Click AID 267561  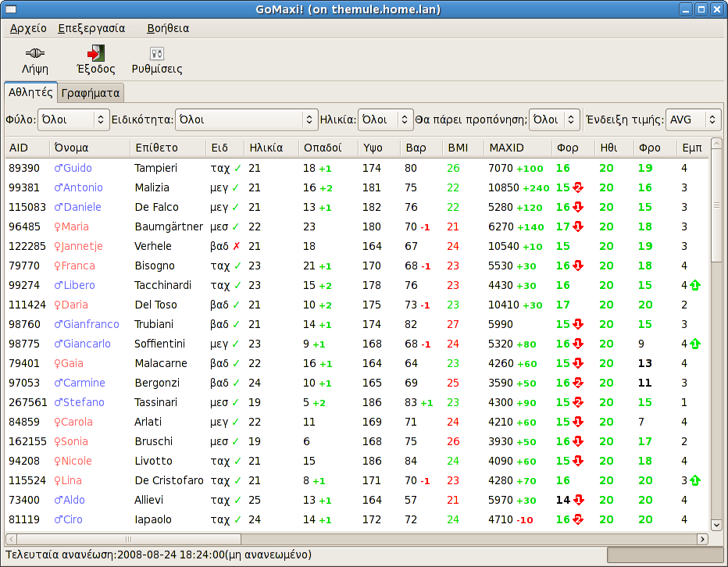pos(28,402)
